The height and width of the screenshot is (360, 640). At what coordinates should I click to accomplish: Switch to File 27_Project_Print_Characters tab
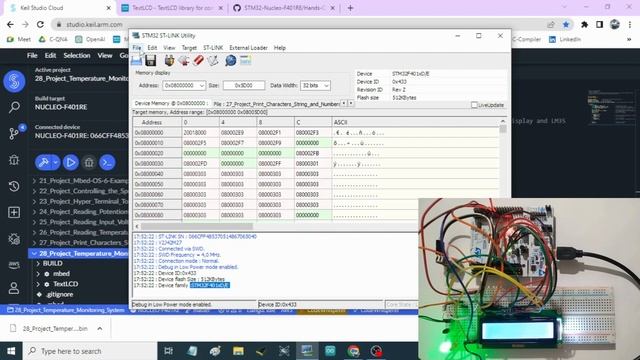point(276,104)
